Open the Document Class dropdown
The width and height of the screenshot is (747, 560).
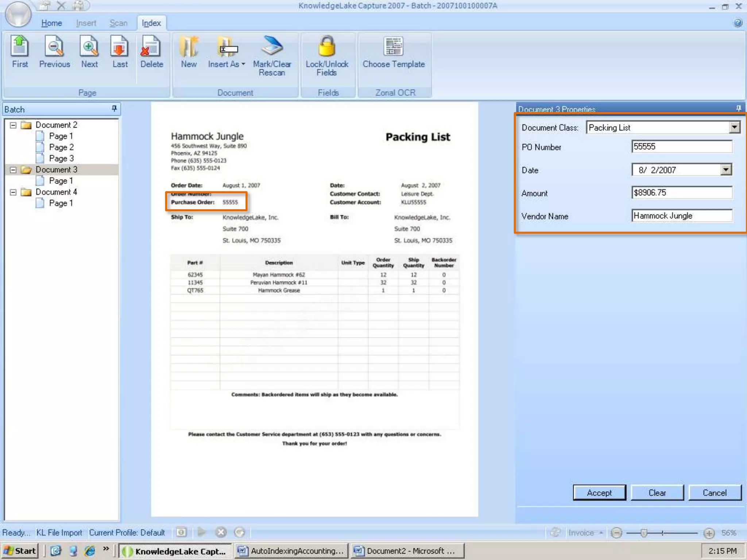click(x=734, y=127)
